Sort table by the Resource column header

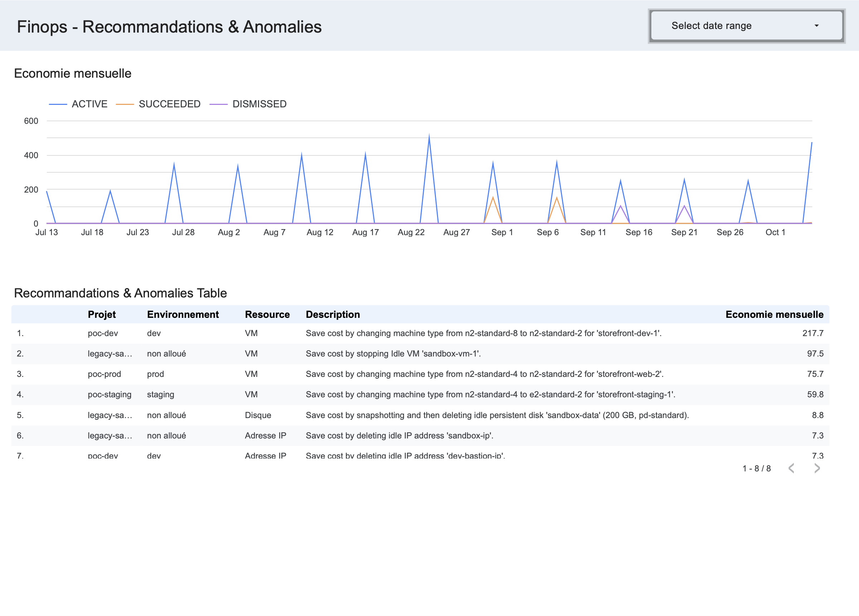(267, 314)
